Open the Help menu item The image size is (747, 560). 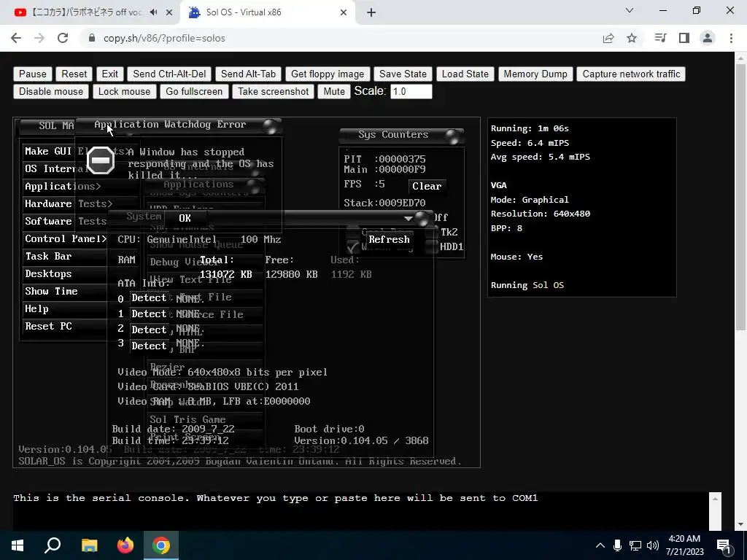[65, 308]
